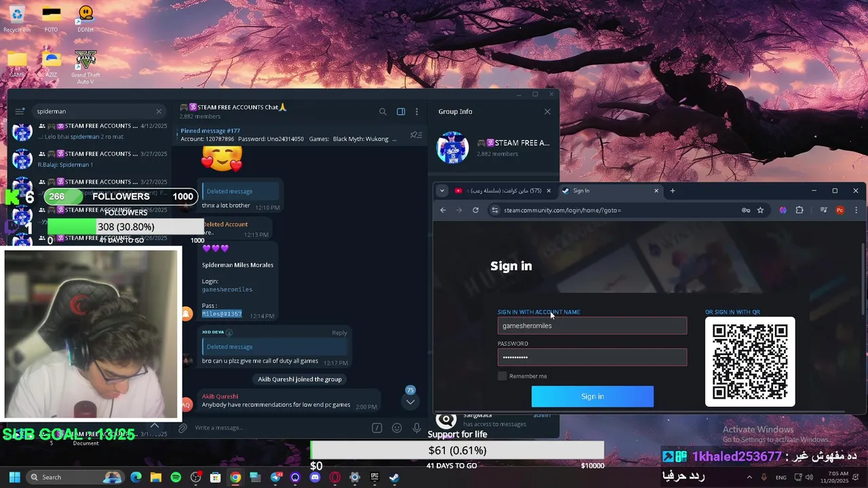This screenshot has height=488, width=868.
Task: Open Chrome profile avatar 'Pc'
Action: [x=840, y=210]
